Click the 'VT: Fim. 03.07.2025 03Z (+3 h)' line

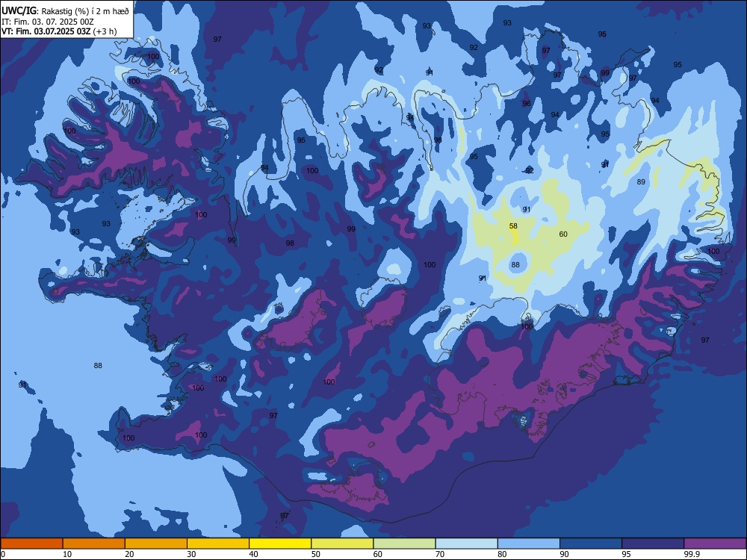59,31
